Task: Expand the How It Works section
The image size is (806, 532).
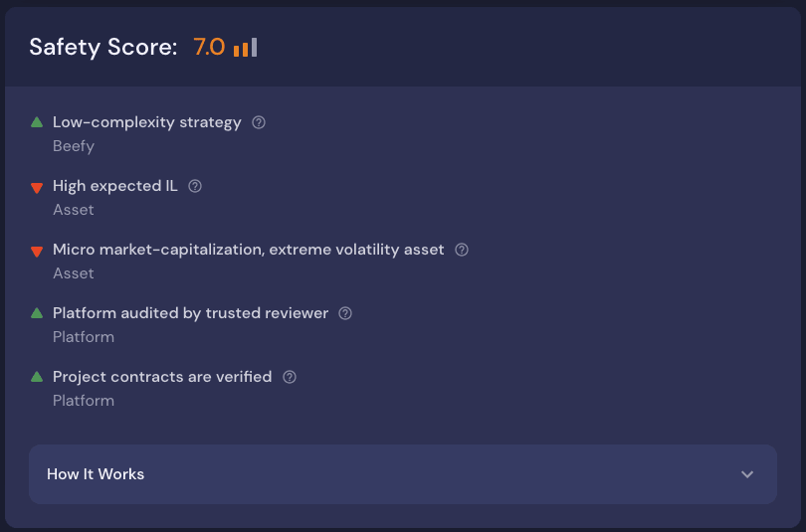Action: (x=402, y=474)
